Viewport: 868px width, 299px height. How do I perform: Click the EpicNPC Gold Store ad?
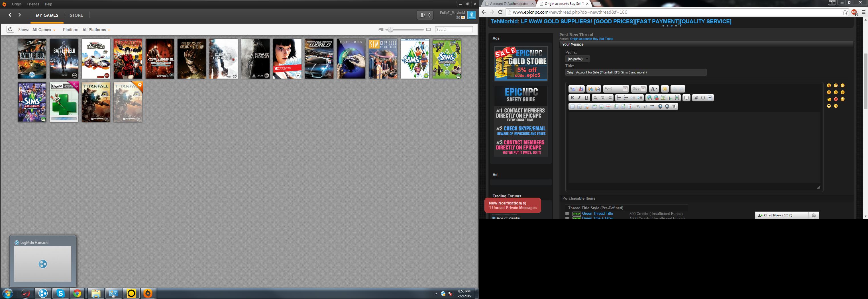pos(521,63)
